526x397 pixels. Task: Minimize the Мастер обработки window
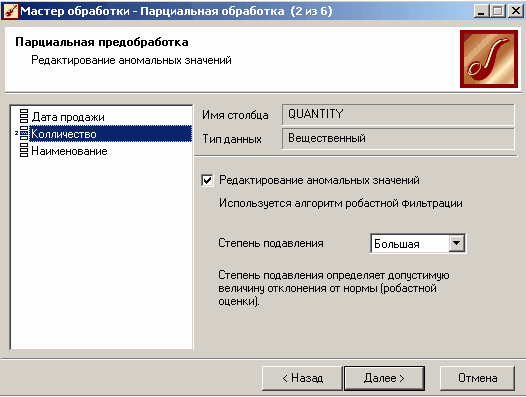(x=482, y=11)
